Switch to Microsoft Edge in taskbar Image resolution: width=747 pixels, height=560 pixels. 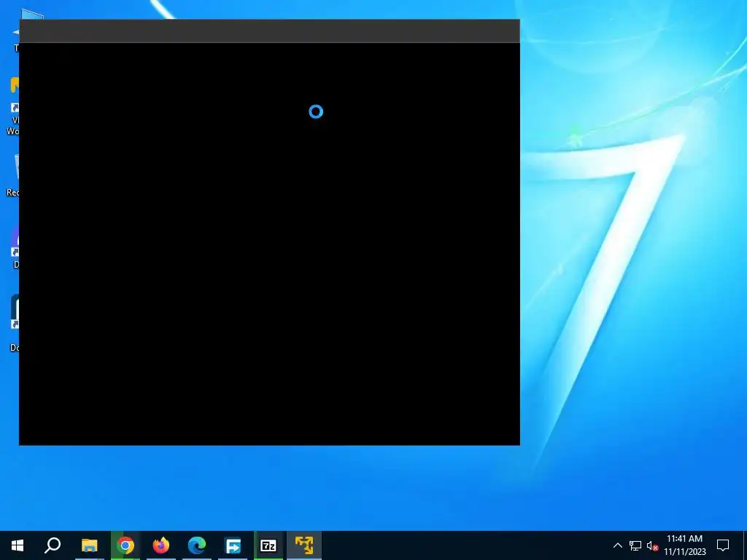(197, 545)
